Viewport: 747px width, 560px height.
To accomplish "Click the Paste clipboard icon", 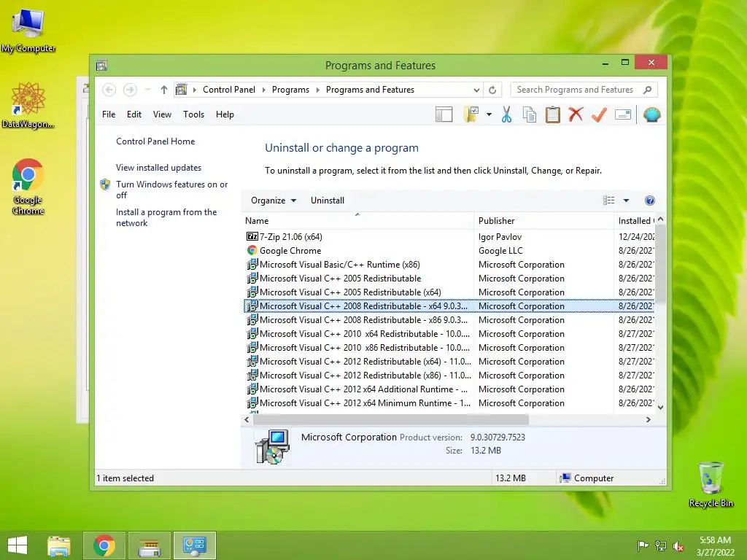I will 553,114.
